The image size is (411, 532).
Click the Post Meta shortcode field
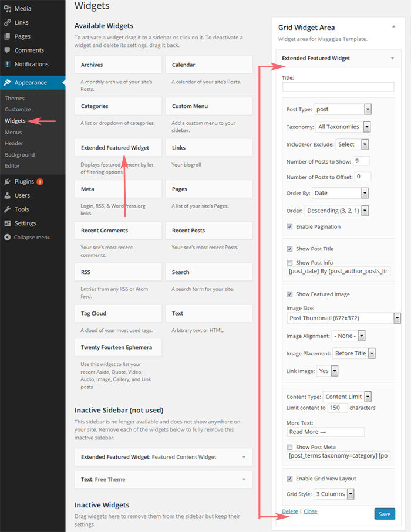[x=338, y=456]
